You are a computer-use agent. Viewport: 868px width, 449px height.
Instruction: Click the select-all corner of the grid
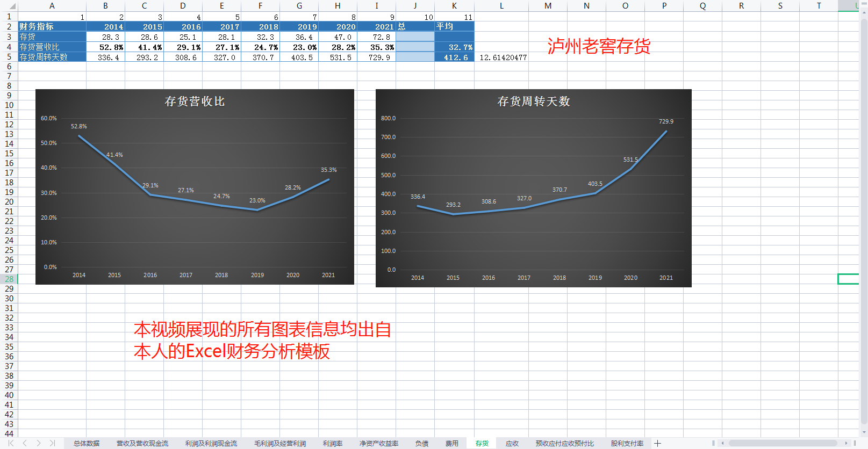tap(9, 6)
